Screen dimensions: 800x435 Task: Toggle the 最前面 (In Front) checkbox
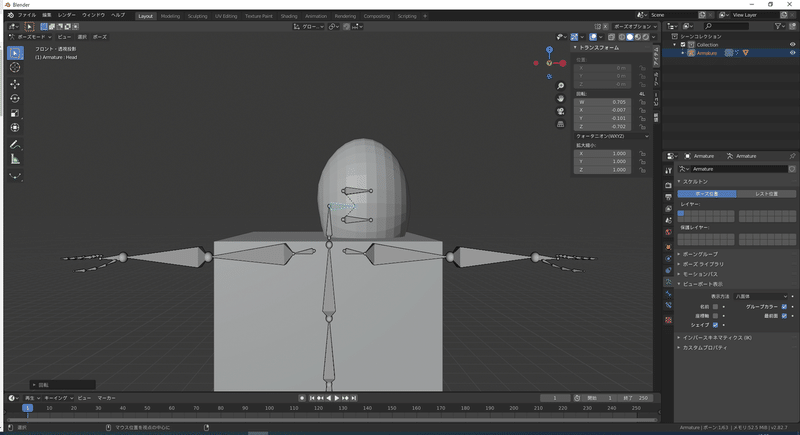pyautogui.click(x=784, y=316)
